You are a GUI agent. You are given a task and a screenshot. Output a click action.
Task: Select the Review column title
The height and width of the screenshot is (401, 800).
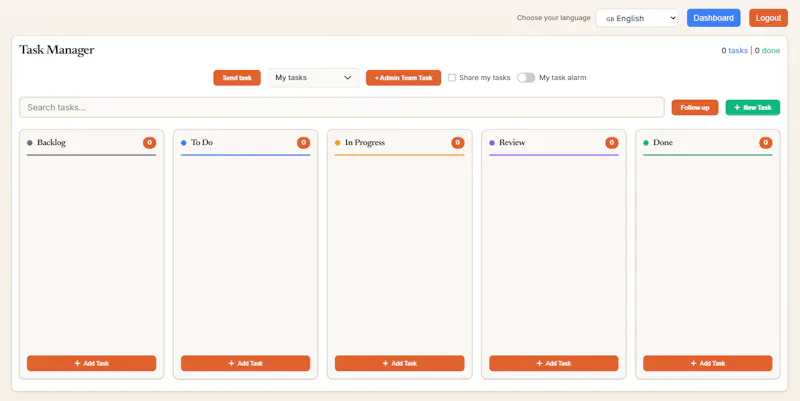(x=512, y=142)
